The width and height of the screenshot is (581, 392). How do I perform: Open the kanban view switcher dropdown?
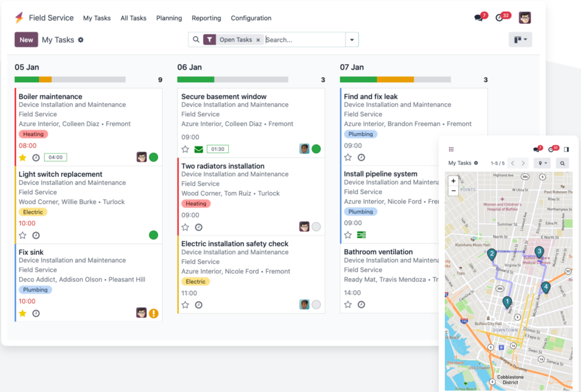(520, 40)
